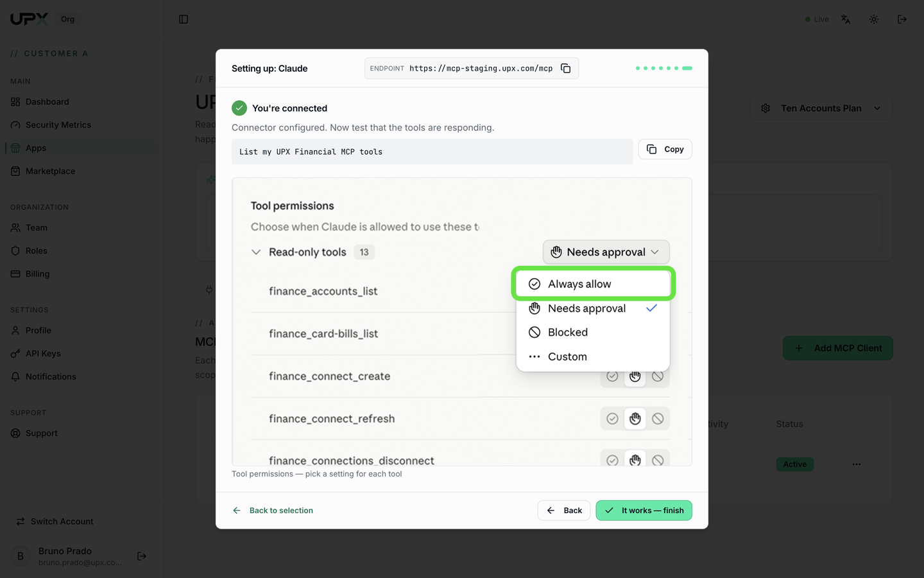
Task: Choose the Custom permission option
Action: pos(593,356)
